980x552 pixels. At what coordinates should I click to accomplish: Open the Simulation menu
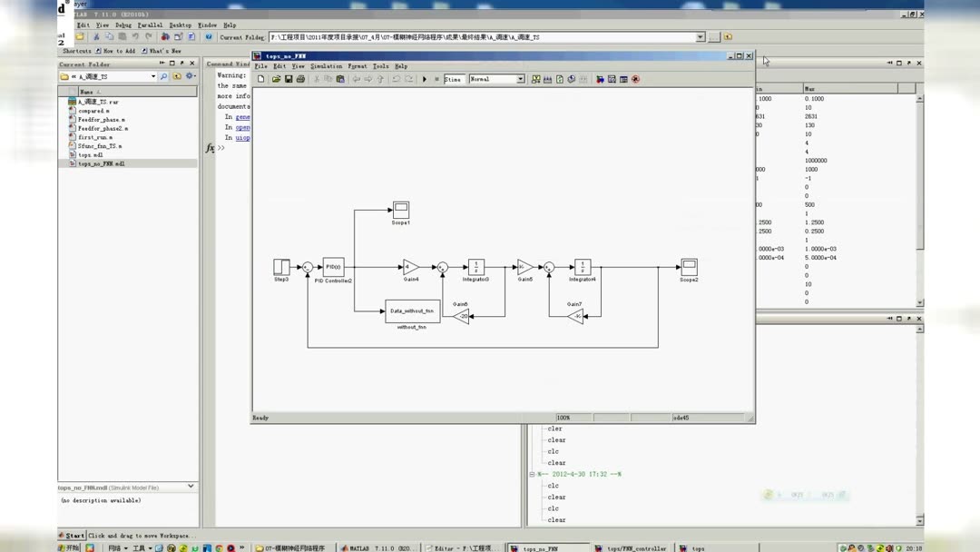click(x=327, y=66)
